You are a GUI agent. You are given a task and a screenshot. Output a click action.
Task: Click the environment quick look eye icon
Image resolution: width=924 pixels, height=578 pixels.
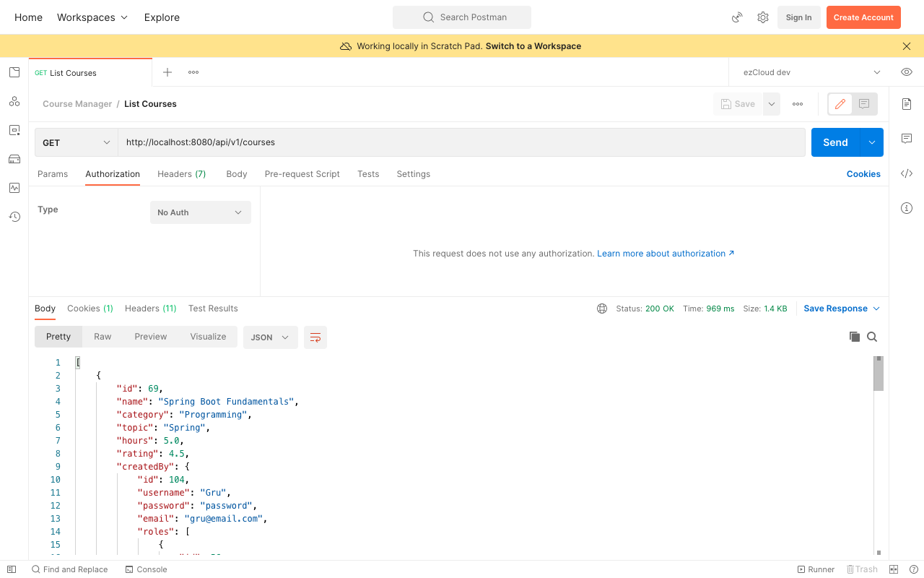907,72
